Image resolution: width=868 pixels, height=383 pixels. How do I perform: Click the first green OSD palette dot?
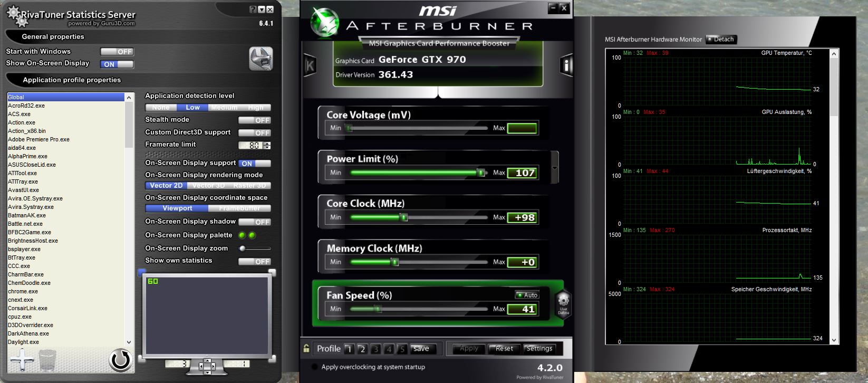pos(242,235)
